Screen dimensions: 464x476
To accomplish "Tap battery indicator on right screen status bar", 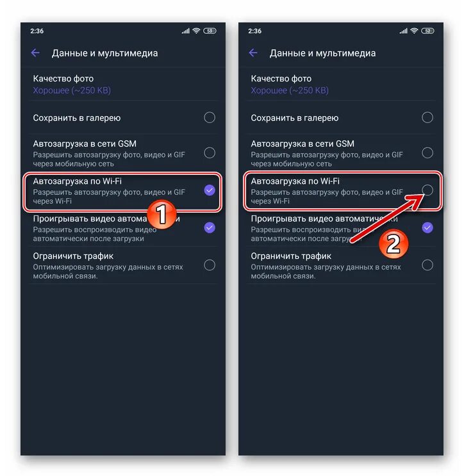I will [x=427, y=31].
